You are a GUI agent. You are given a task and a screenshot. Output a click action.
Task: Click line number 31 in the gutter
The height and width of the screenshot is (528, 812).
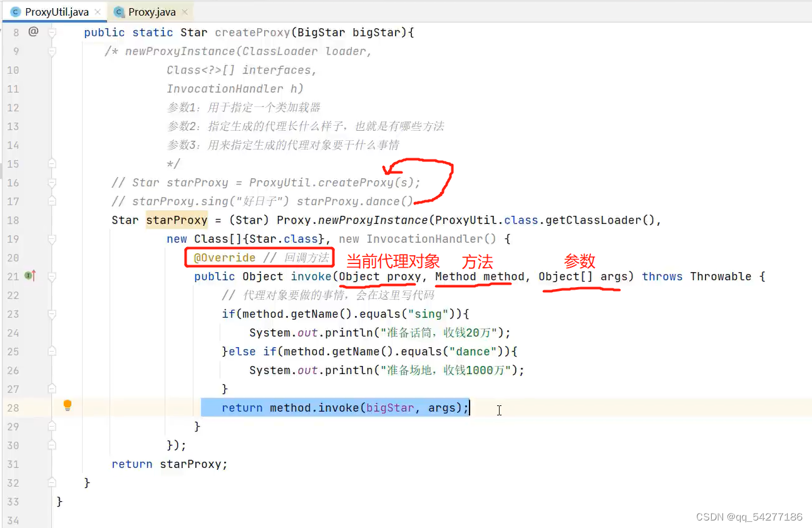tap(13, 464)
